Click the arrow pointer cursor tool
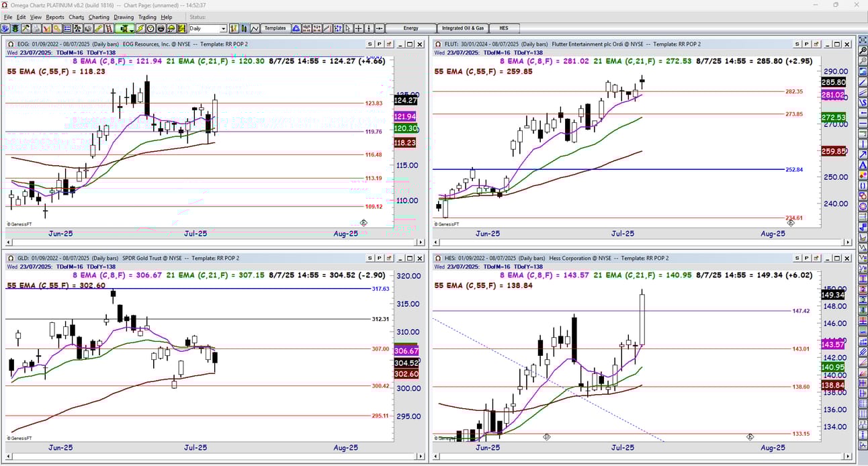Image resolution: width=868 pixels, height=466 pixels. click(x=348, y=28)
